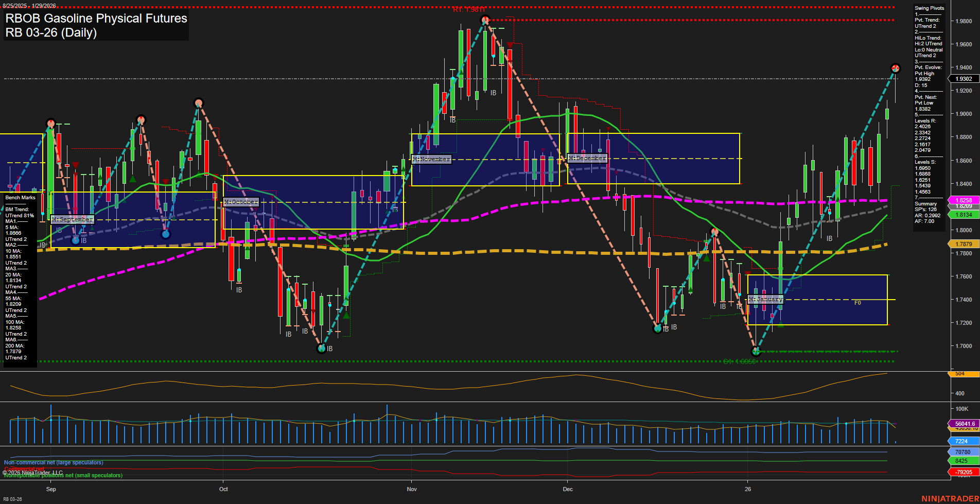Toggle the Non-commercial net (large speculators) series
This screenshot has width=980, height=504.
click(x=53, y=462)
